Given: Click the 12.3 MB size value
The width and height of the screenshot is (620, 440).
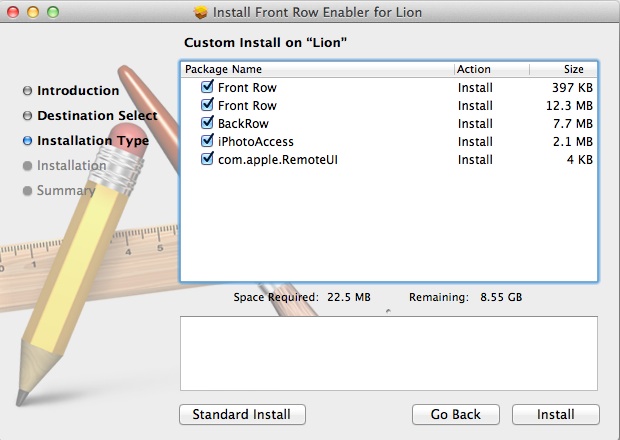Looking at the screenshot, I should pyautogui.click(x=569, y=106).
